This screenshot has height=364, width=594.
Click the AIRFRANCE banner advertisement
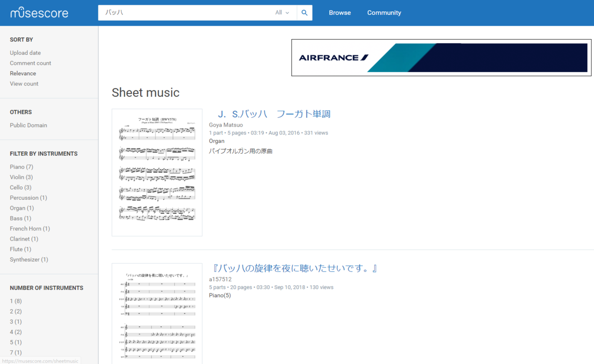441,58
